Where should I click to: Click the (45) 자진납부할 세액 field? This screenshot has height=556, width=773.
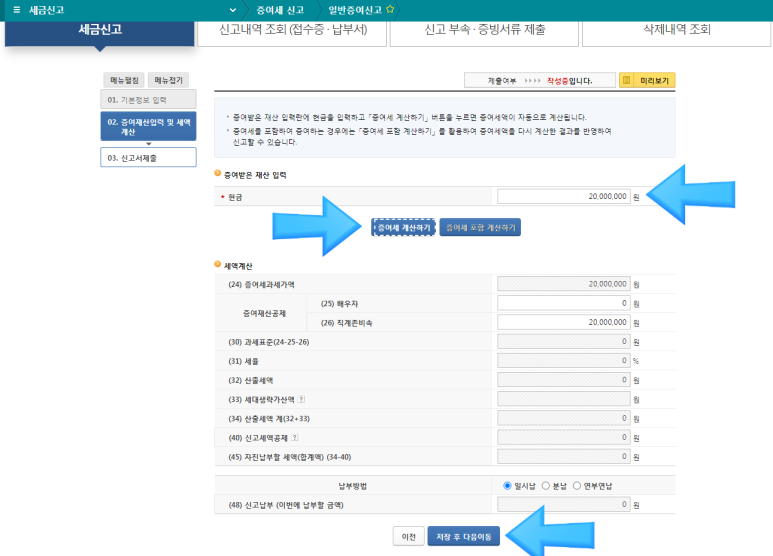pyautogui.click(x=563, y=457)
